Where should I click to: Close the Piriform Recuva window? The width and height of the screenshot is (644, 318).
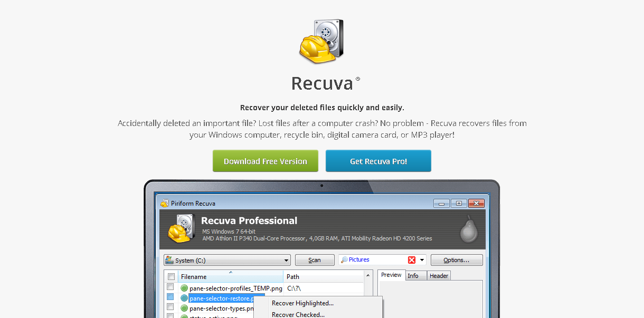pyautogui.click(x=476, y=203)
